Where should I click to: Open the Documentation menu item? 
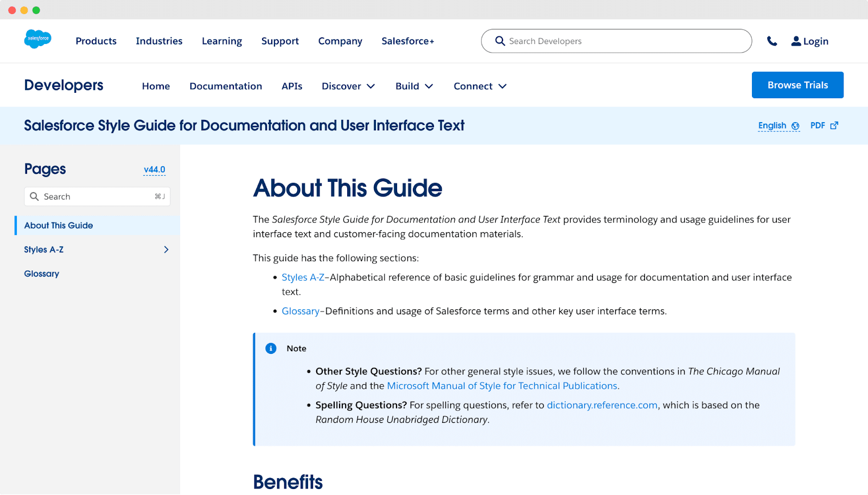226,86
